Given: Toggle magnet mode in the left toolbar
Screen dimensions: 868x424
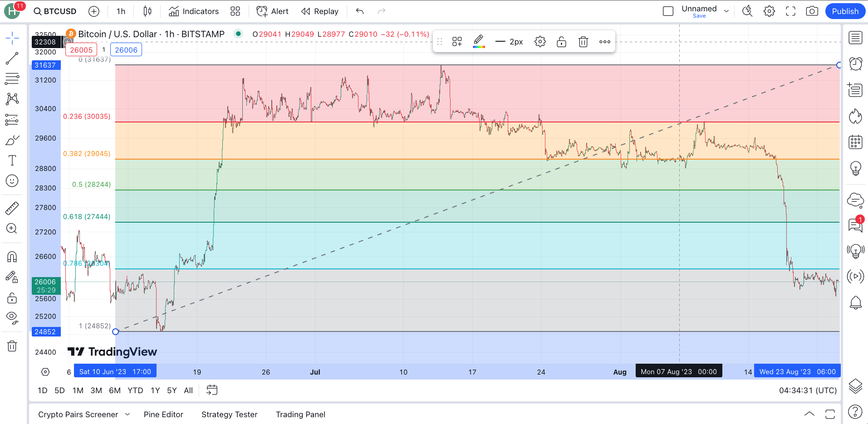Looking at the screenshot, I should (12, 256).
